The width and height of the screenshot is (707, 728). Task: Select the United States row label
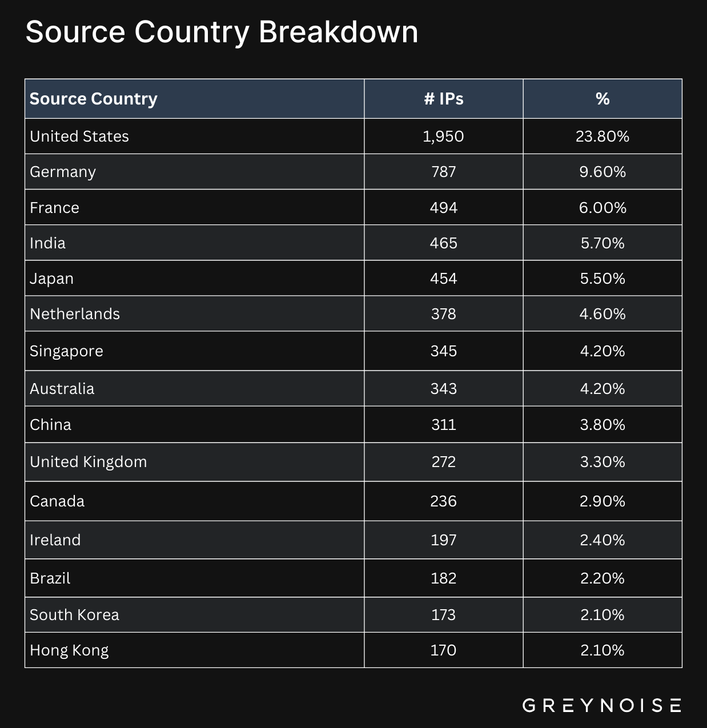point(79,136)
